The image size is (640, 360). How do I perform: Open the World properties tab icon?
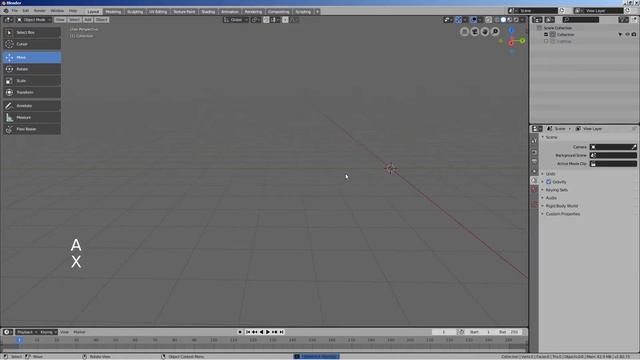point(534,189)
